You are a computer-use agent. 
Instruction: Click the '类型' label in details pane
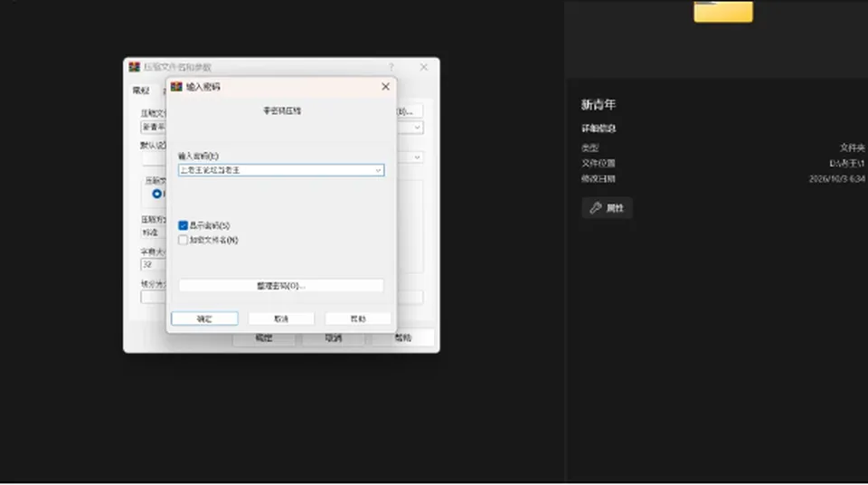pyautogui.click(x=590, y=147)
